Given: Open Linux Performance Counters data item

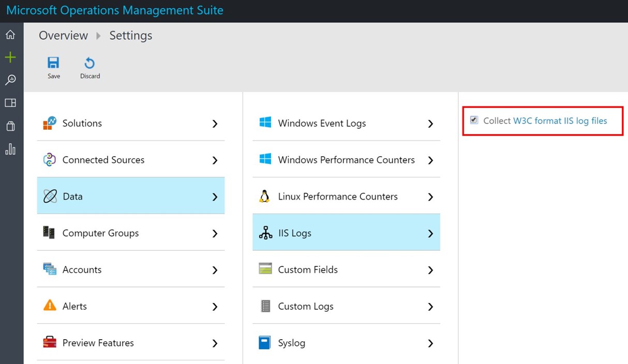Looking at the screenshot, I should tap(346, 196).
